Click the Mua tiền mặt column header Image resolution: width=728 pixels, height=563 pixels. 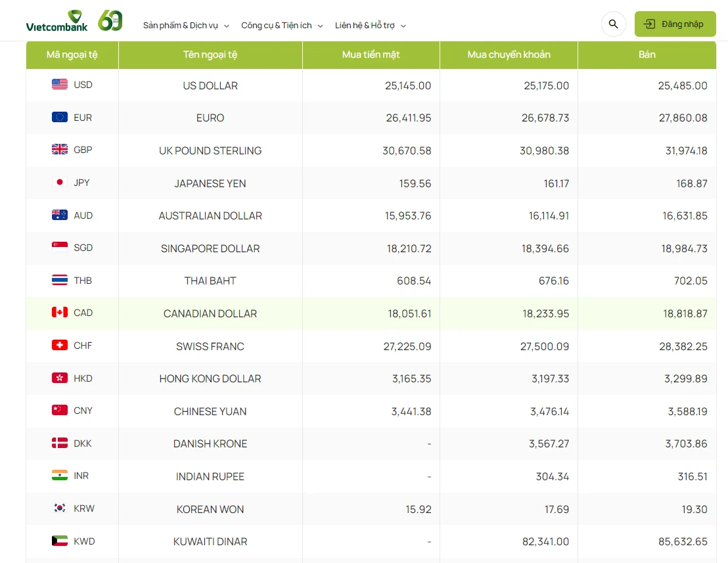coord(371,55)
